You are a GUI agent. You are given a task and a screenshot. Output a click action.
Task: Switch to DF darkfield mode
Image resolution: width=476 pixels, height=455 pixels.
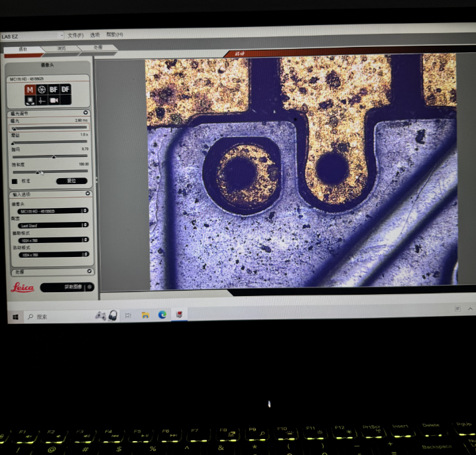click(x=65, y=89)
